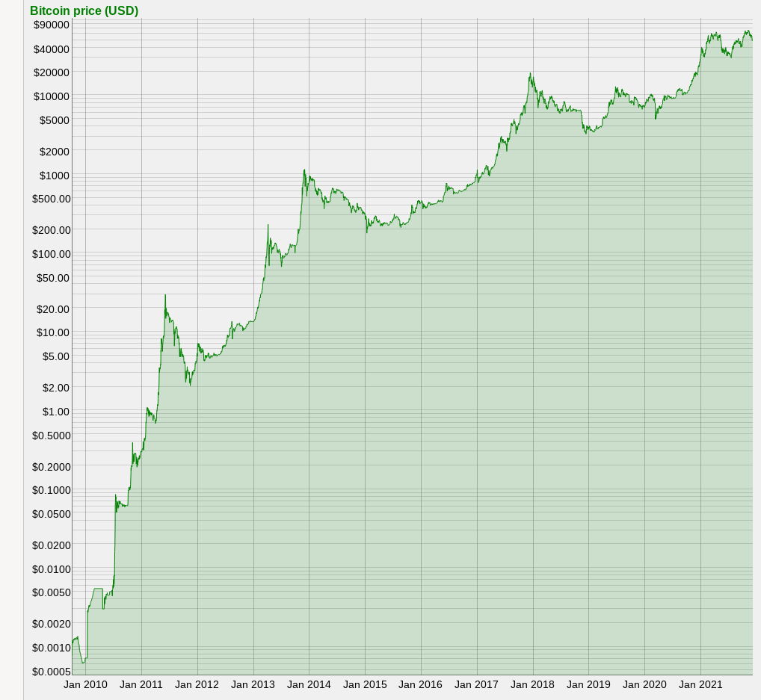Click the Jan 2016 x-axis label
This screenshot has height=700, width=761.
[x=421, y=685]
